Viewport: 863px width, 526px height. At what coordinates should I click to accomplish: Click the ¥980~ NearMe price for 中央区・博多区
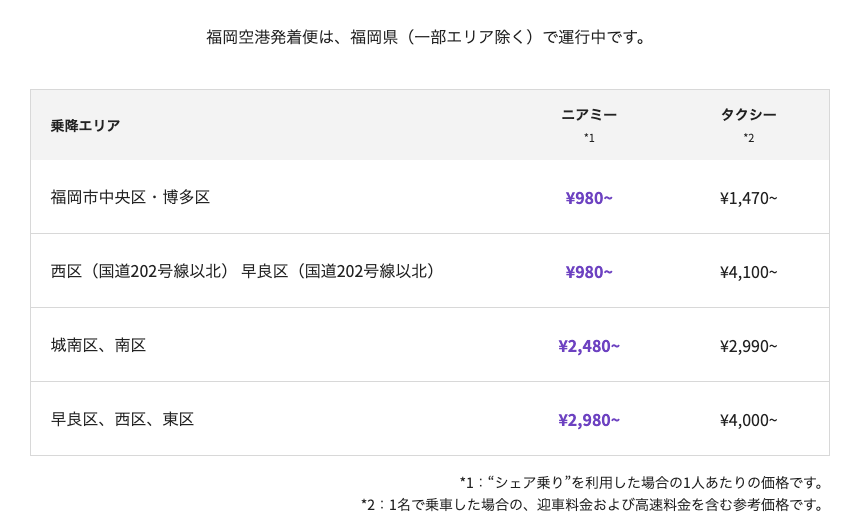589,198
